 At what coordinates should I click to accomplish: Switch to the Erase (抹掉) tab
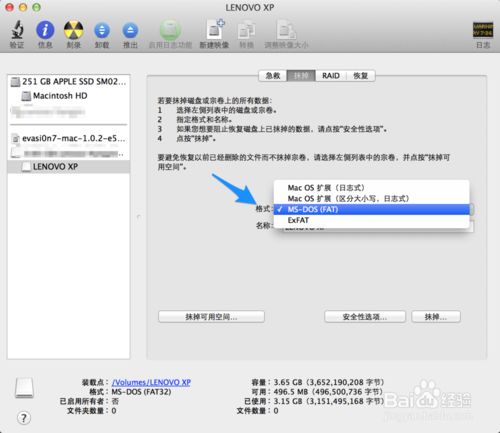pyautogui.click(x=301, y=76)
